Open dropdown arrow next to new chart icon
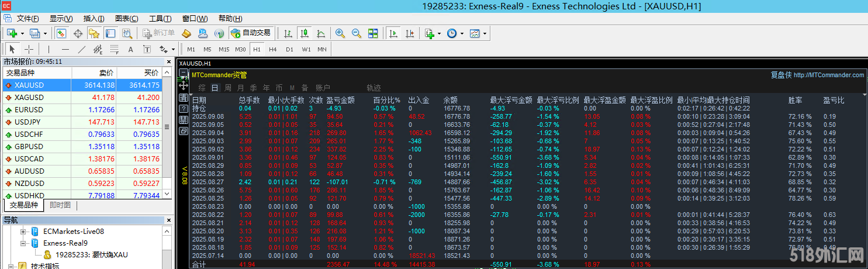868x269 pixels. pyautogui.click(x=22, y=33)
